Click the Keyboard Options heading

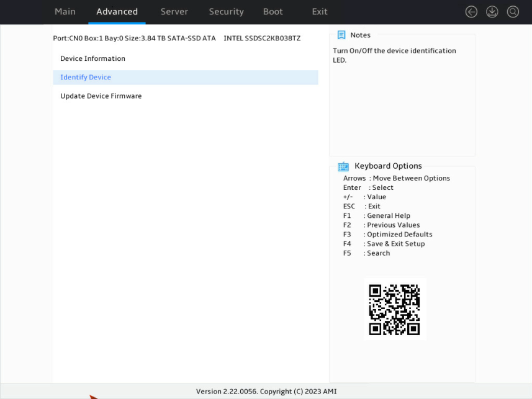click(x=388, y=166)
